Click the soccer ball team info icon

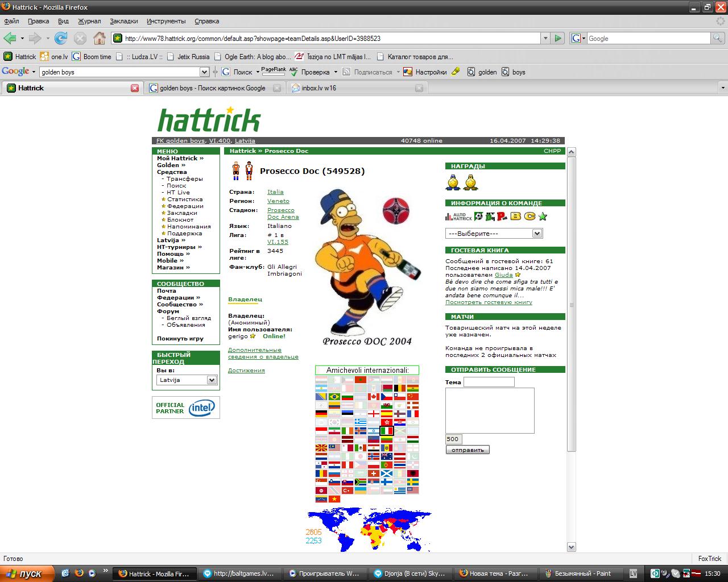tap(478, 216)
